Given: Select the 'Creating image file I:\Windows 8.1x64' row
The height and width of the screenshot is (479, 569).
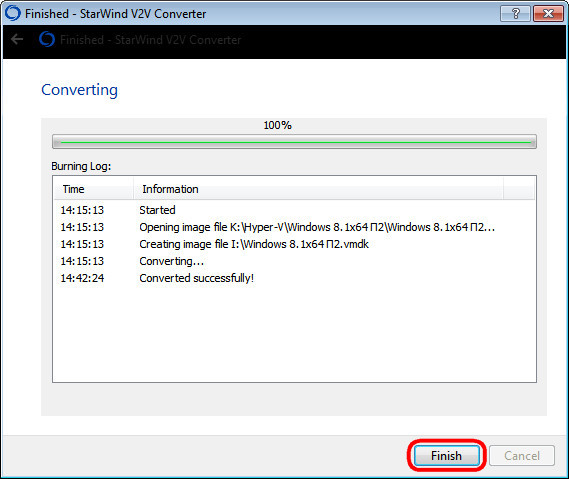Looking at the screenshot, I should click(294, 244).
